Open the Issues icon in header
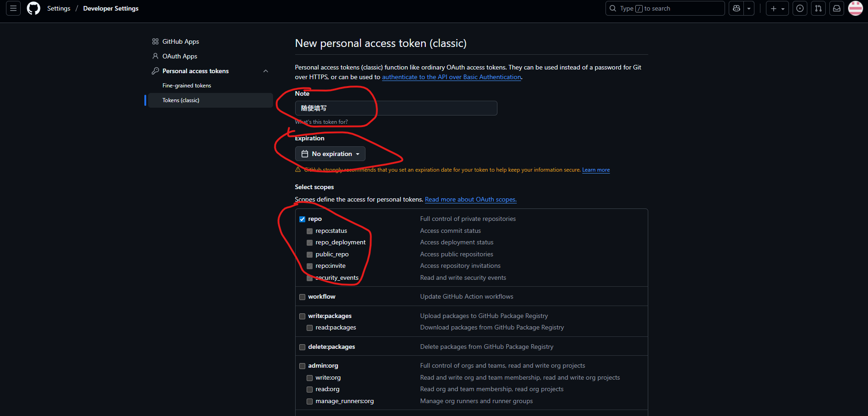Screen dimensions: 868x416 (x=800, y=8)
